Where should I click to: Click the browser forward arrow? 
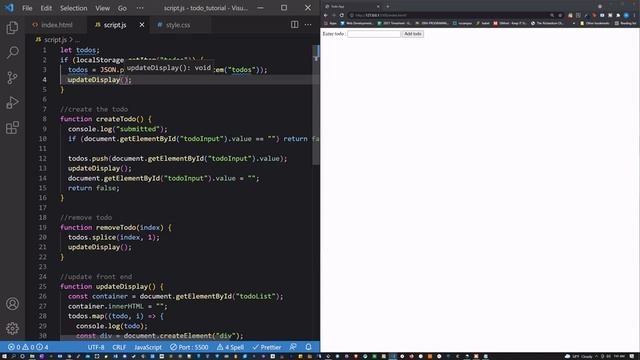(334, 15)
